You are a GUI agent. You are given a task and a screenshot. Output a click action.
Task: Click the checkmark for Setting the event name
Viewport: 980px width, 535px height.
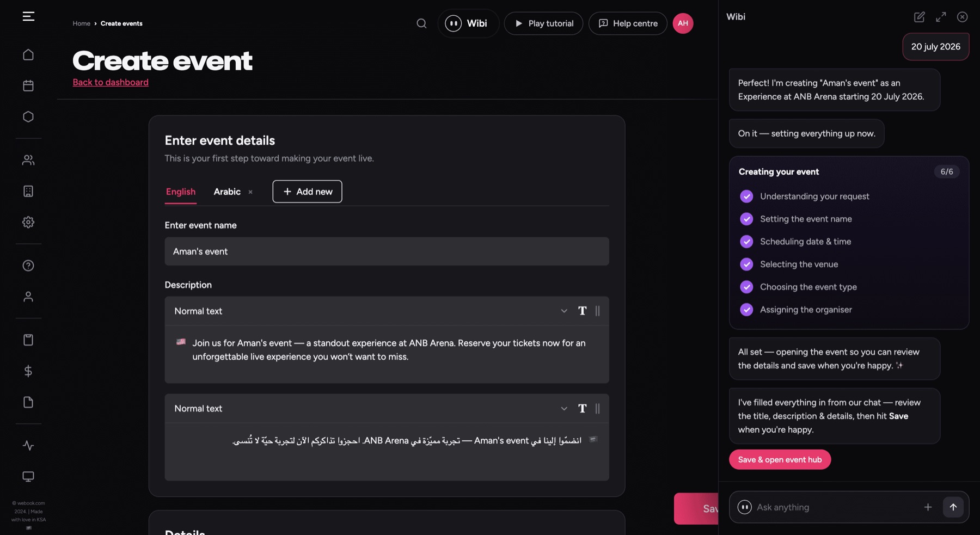pyautogui.click(x=746, y=219)
